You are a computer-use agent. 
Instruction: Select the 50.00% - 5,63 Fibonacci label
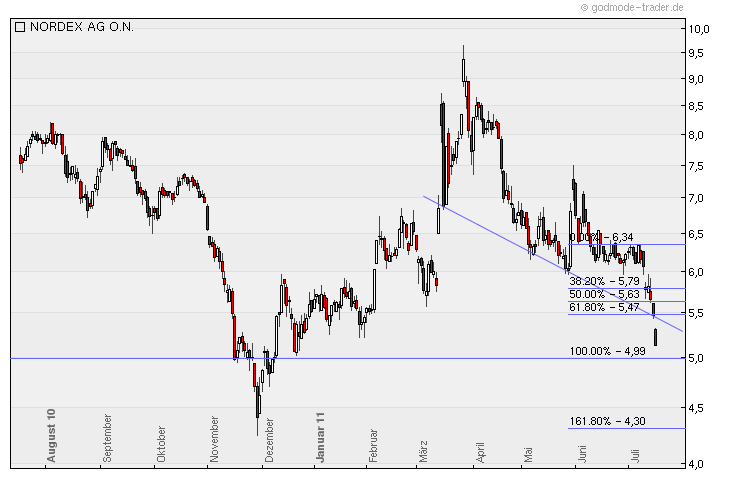tap(604, 294)
